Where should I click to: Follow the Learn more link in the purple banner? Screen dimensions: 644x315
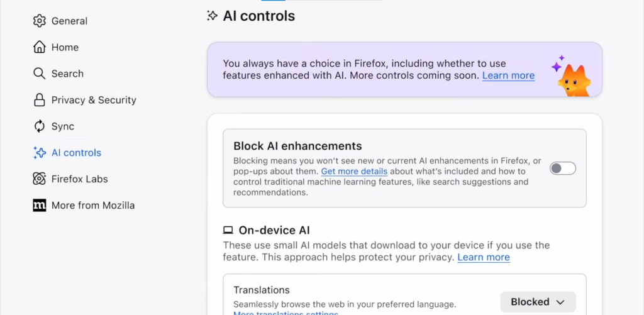coord(508,75)
